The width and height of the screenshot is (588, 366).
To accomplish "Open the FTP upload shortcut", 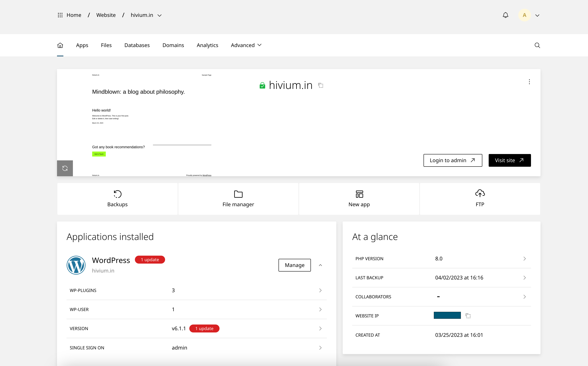I will (x=480, y=199).
